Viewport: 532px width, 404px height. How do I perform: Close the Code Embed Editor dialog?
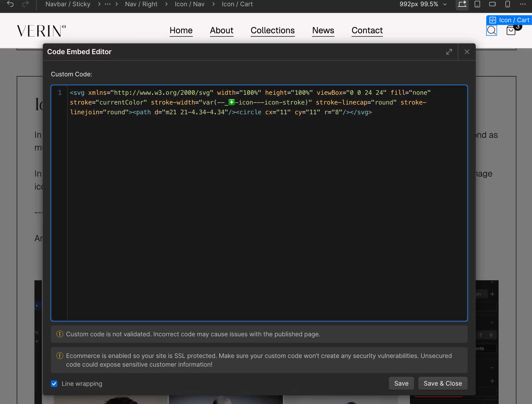click(467, 52)
